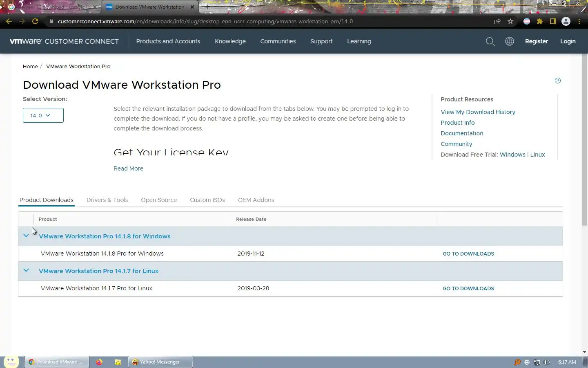Open the Support menu
The width and height of the screenshot is (588, 368).
[321, 41]
